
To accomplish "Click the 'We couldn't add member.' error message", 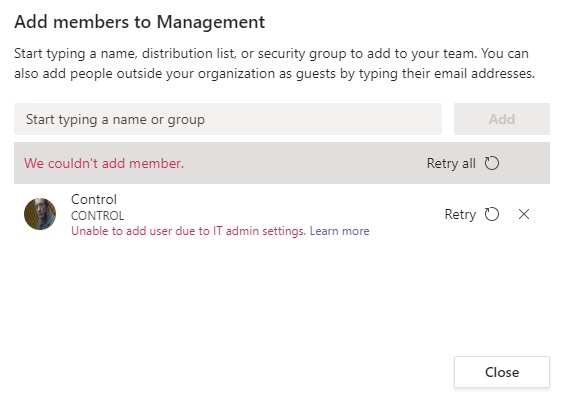I will (104, 163).
